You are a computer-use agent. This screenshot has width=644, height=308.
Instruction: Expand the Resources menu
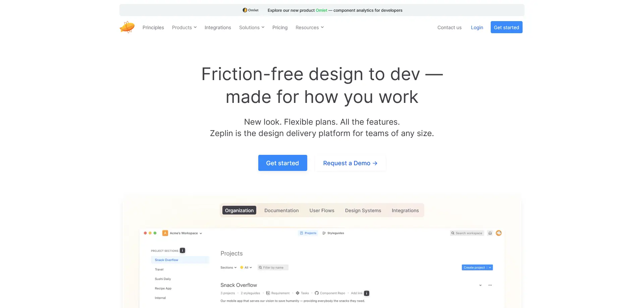click(x=310, y=27)
